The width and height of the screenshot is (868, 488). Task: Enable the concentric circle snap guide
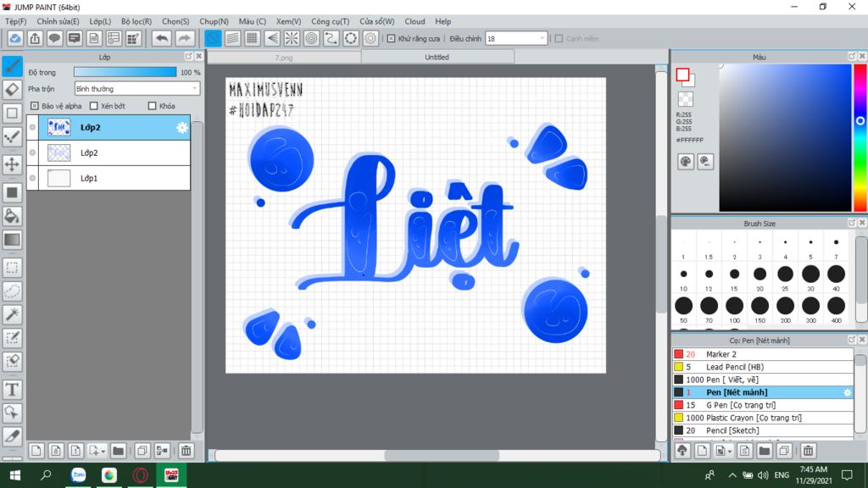coord(312,39)
